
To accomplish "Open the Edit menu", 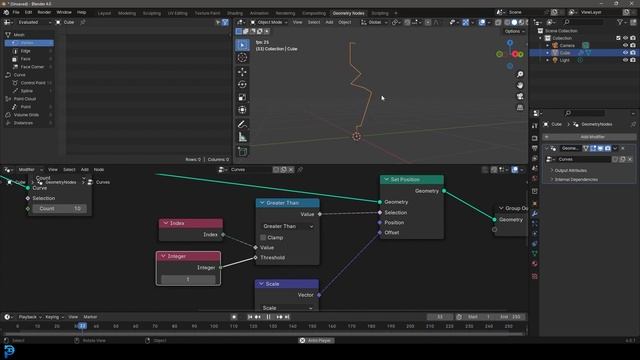I will pos(28,12).
